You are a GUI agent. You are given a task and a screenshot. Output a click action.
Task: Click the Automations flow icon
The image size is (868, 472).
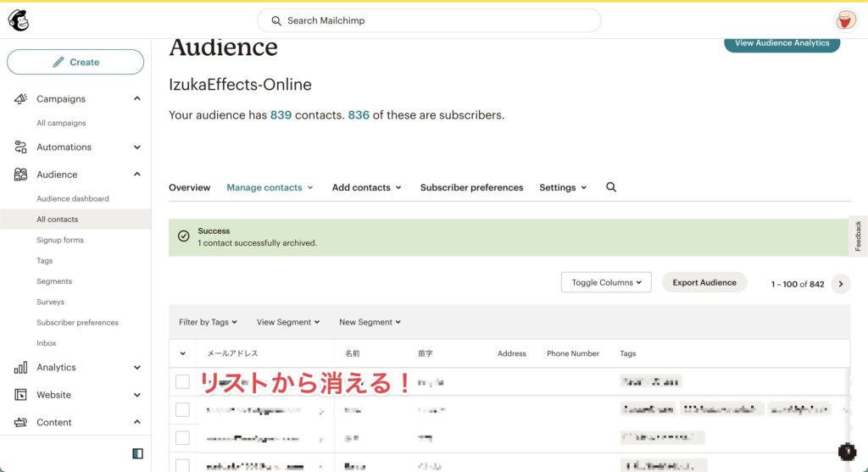tap(20, 147)
